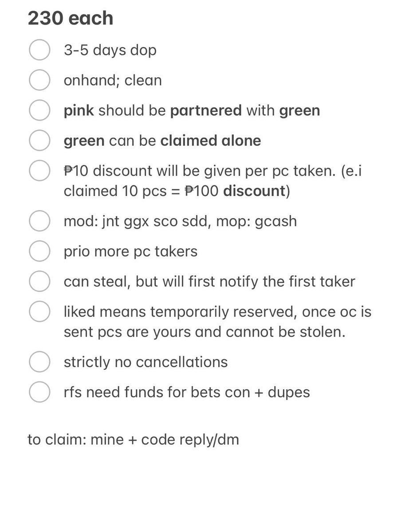The image size is (417, 532).
Task: Click the bold word 'partnered' in the checklist
Action: [x=206, y=111]
